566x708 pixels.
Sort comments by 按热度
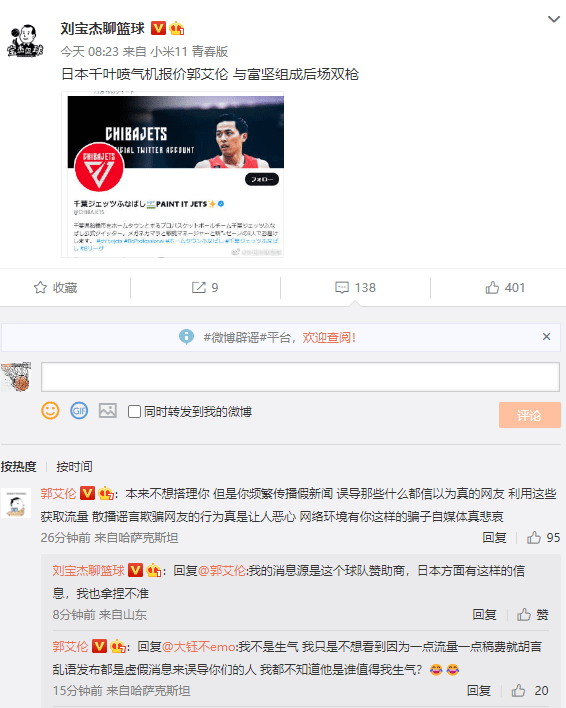point(19,466)
